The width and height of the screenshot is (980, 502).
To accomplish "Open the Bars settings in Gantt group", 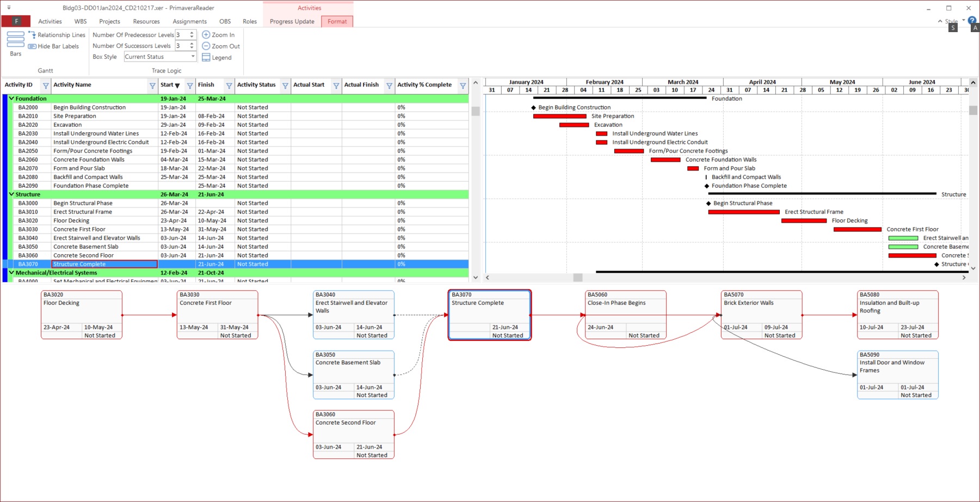I will click(x=15, y=44).
